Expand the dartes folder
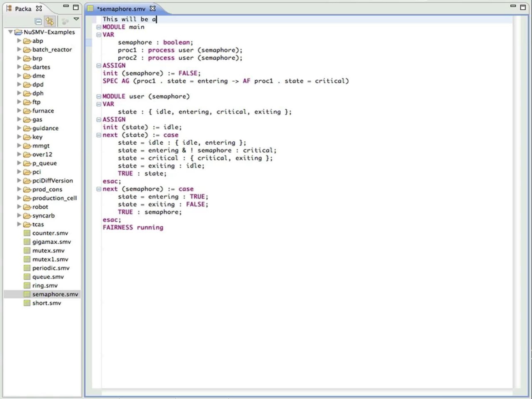 pos(19,67)
